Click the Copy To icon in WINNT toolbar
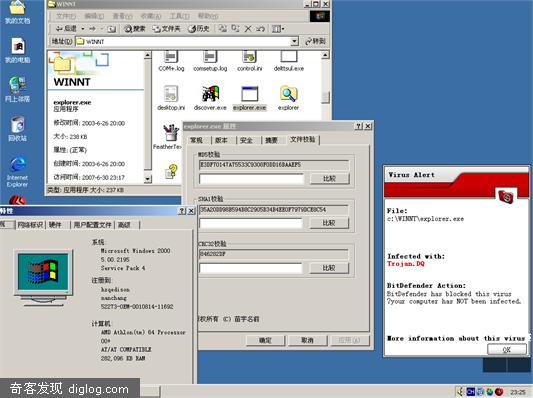The image size is (533, 398). coord(235,29)
